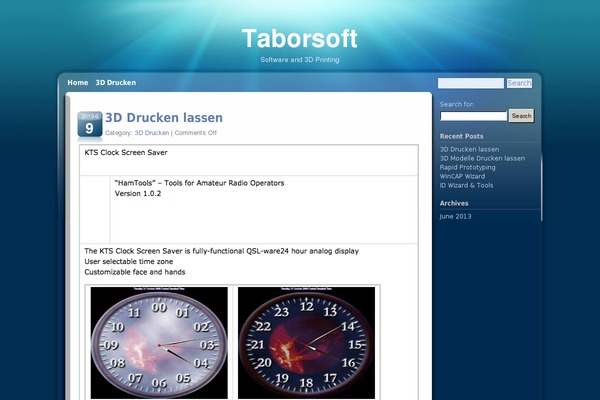Click 'Customizable face and hands' text

(x=135, y=272)
